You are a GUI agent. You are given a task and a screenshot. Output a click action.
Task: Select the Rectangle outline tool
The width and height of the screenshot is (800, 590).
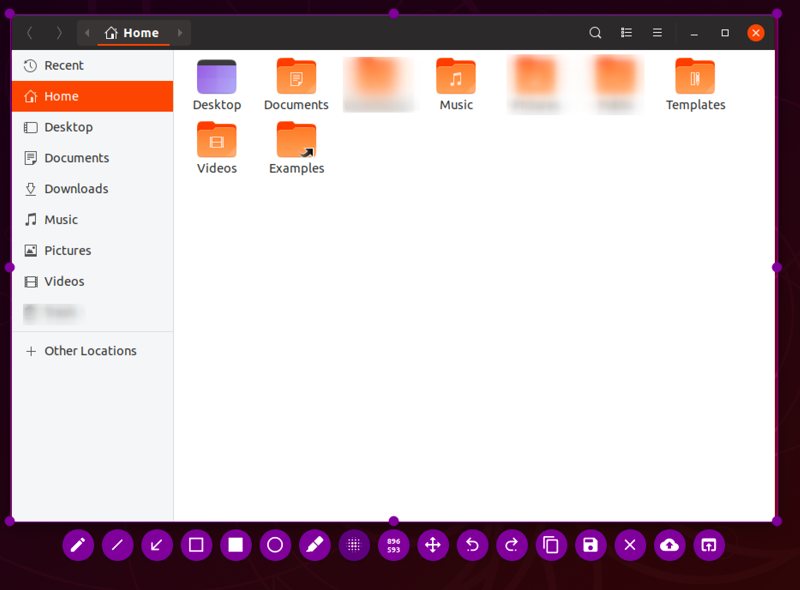[196, 545]
